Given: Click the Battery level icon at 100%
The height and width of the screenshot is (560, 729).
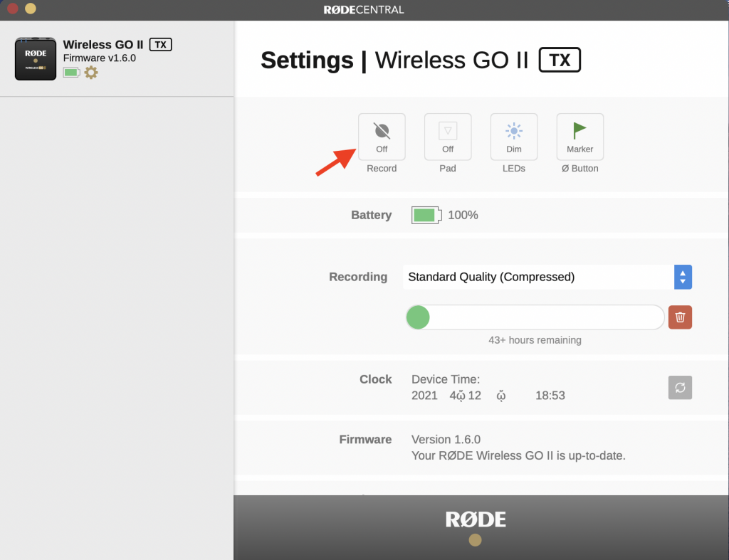Looking at the screenshot, I should [426, 215].
